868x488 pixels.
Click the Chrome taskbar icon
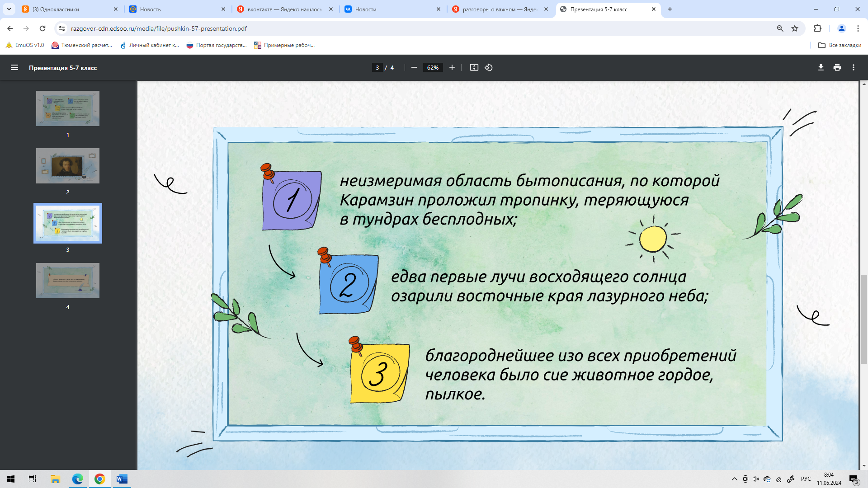coord(100,479)
